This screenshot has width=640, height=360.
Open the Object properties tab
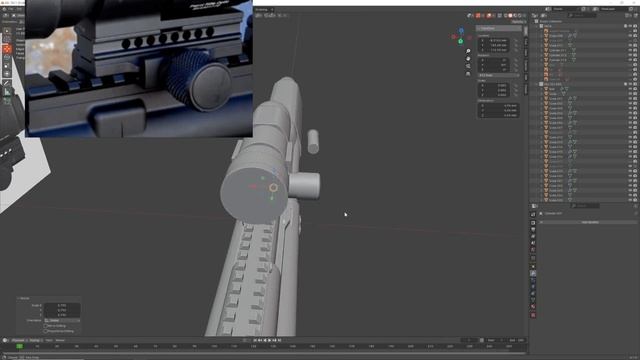(533, 267)
